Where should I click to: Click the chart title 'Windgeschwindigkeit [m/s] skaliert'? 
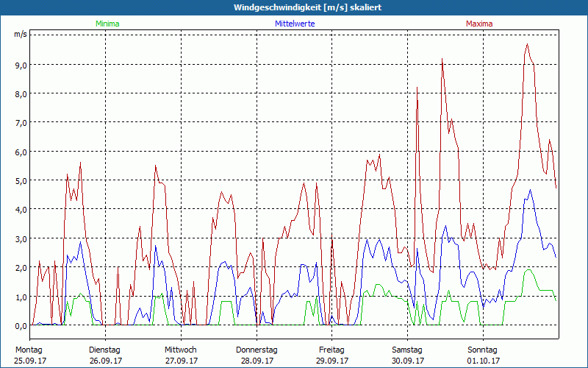click(307, 7)
